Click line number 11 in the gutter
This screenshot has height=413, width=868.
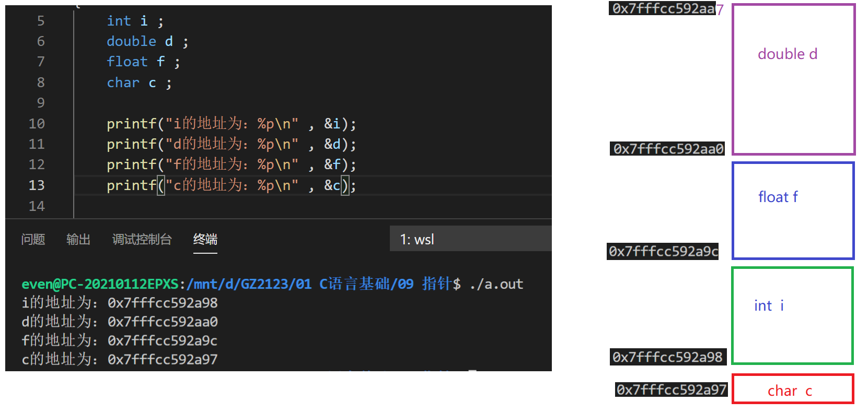pos(37,144)
